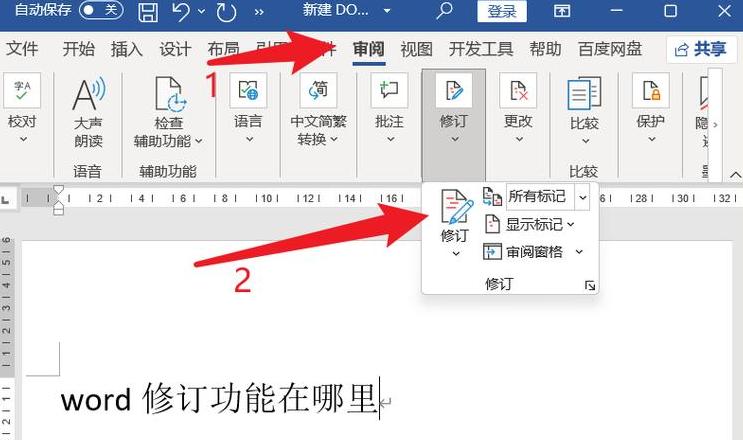Switch to the 视图 tab
Screen dimensions: 743x440
(x=417, y=49)
